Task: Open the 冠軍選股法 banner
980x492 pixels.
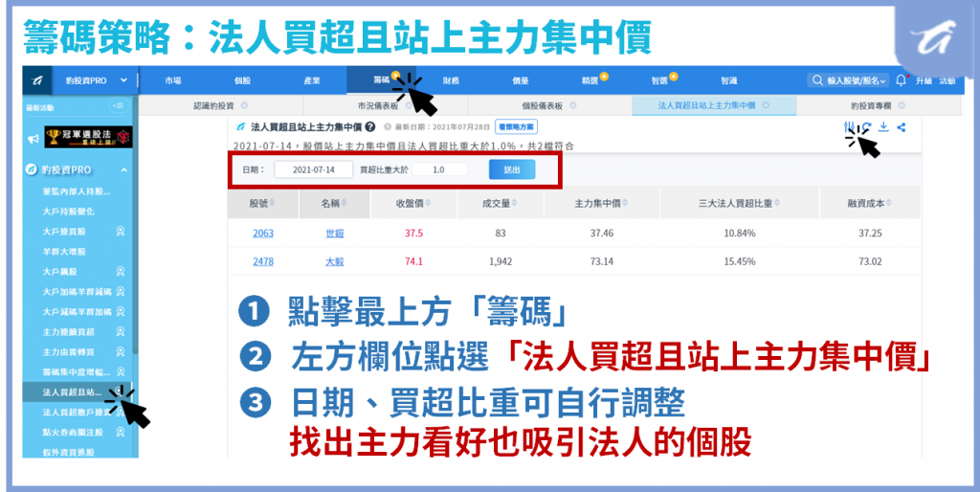Action: click(88, 137)
